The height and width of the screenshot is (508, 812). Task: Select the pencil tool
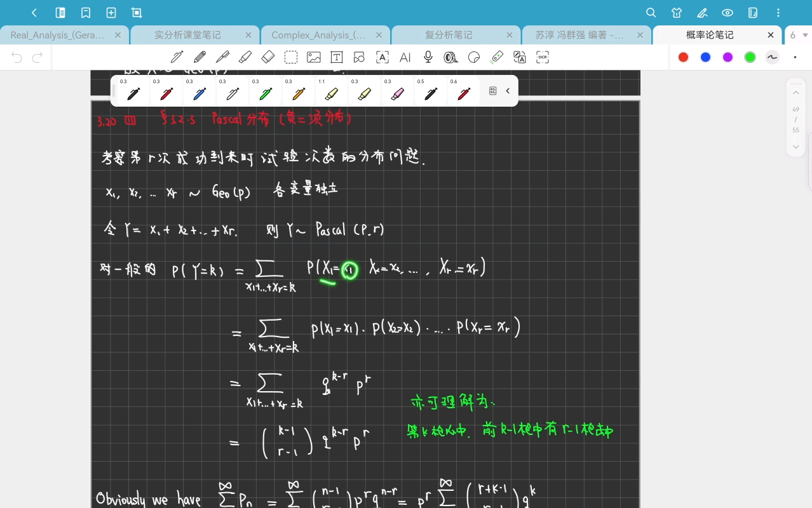200,57
